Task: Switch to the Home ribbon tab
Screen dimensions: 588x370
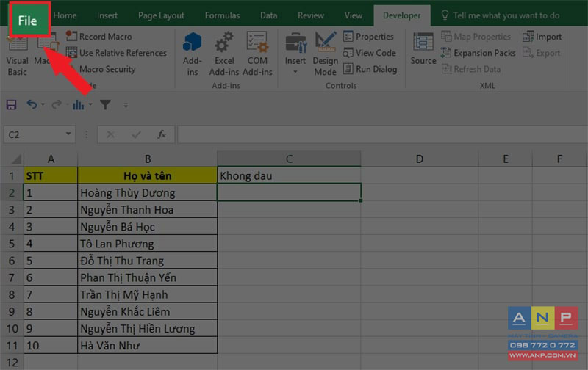Action: pos(65,15)
